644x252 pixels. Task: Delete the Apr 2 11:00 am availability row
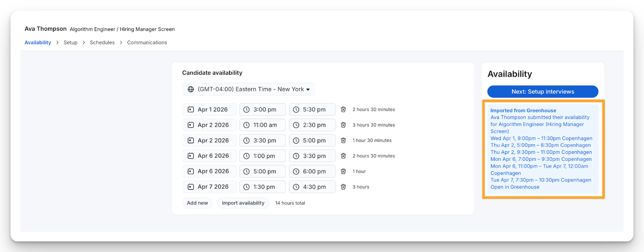[343, 125]
